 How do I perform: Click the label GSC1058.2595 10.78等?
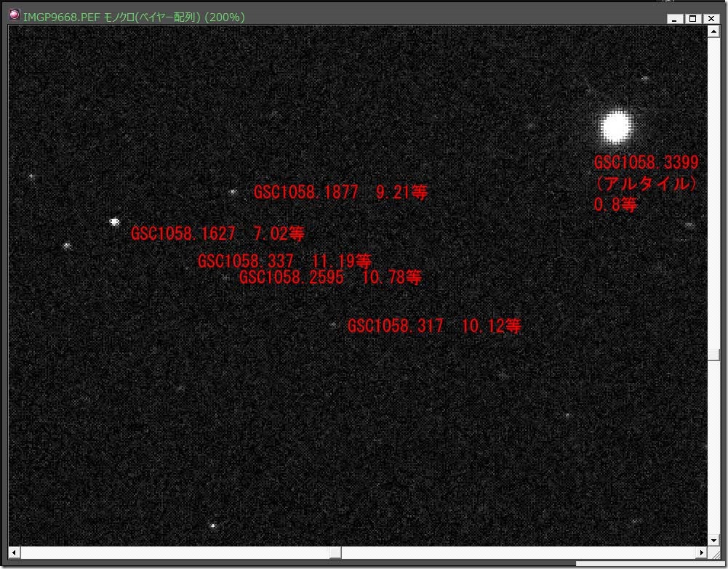pyautogui.click(x=330, y=278)
